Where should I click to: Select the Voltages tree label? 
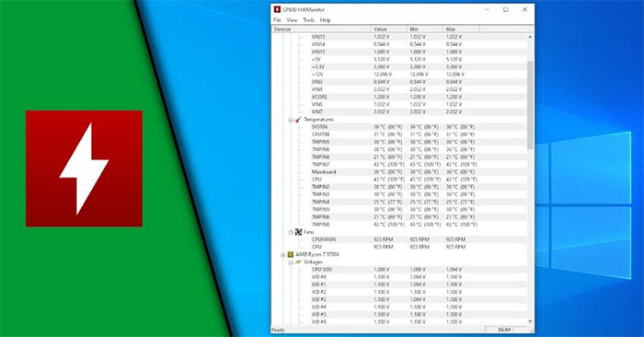point(313,262)
